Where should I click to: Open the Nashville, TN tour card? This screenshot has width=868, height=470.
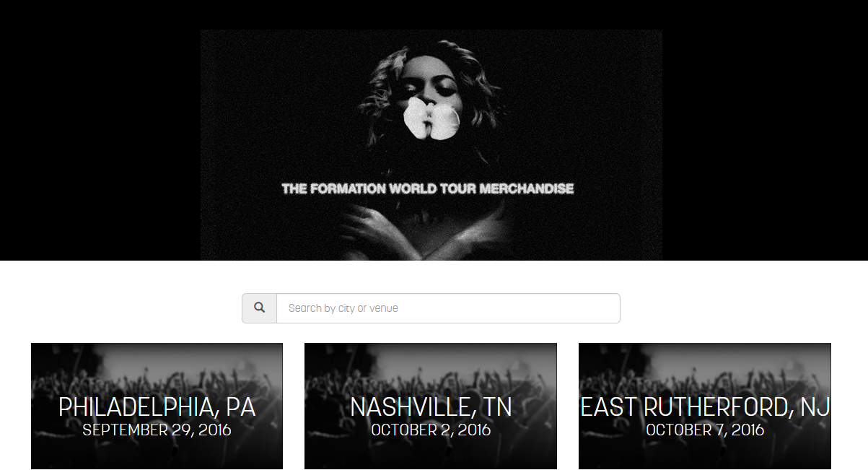point(431,406)
